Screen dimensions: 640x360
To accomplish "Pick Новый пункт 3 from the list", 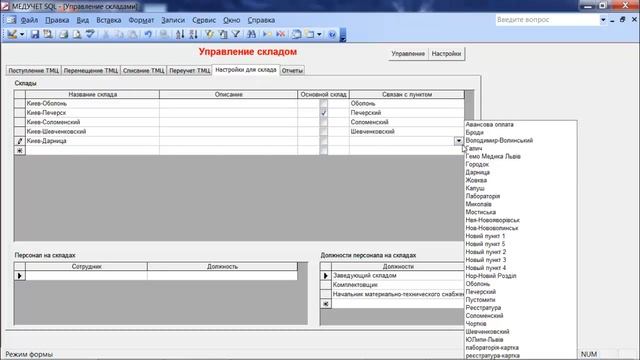I will pos(486,260).
